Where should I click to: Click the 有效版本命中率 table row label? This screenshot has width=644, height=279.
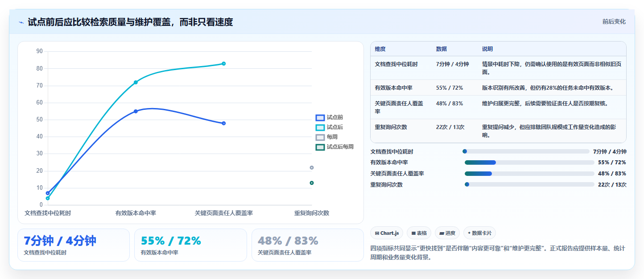[x=394, y=88]
